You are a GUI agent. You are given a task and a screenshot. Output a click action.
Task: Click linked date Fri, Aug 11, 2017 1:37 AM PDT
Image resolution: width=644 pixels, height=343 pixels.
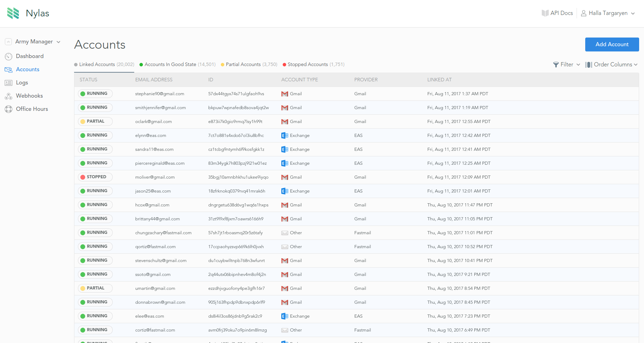[x=458, y=94]
